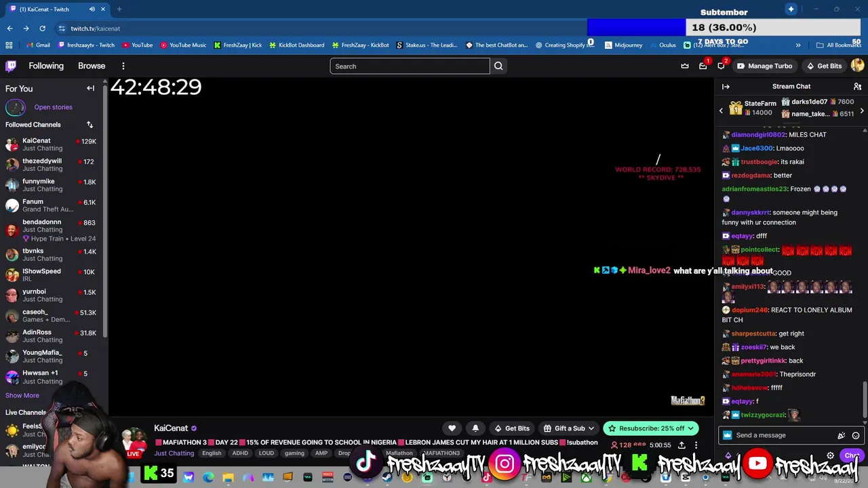Click the ADHD stream tag

[x=240, y=453]
